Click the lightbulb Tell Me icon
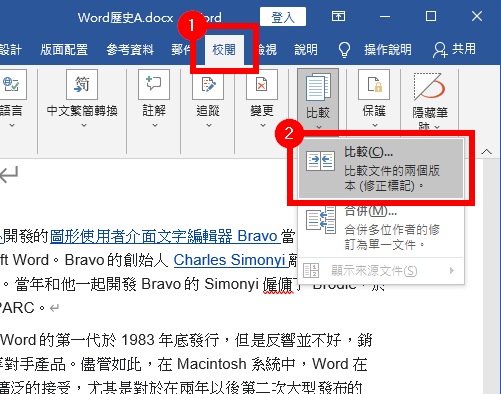Viewport: 501px width, 394px height. pos(344,50)
